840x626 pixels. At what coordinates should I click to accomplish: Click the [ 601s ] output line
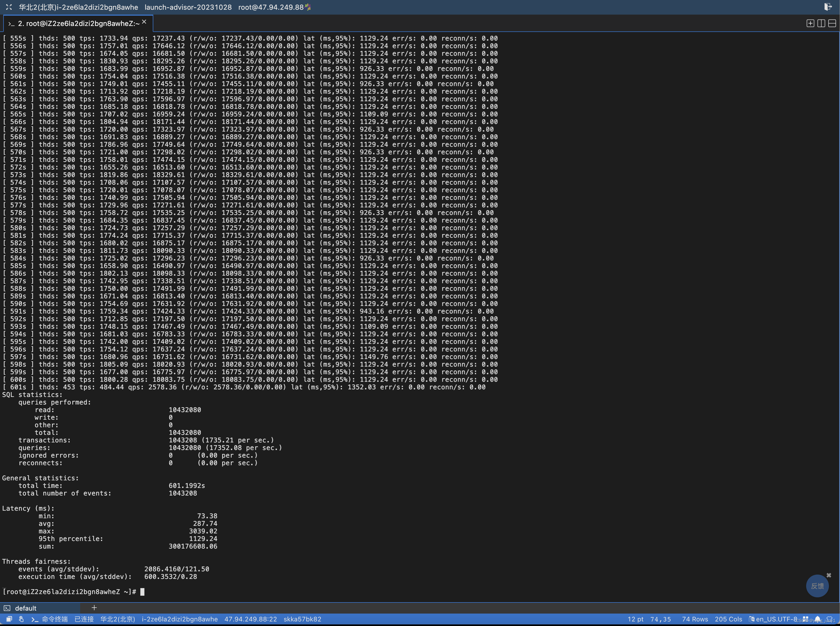click(x=244, y=387)
